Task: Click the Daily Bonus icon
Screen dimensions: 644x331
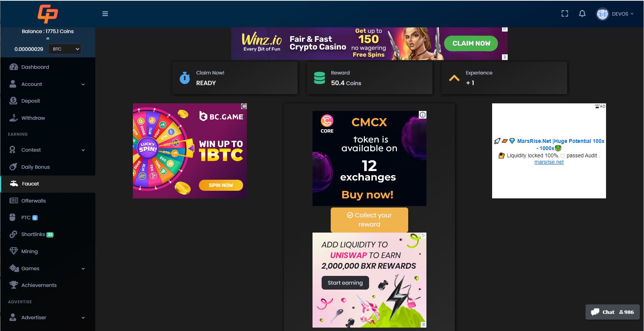Action: click(x=13, y=167)
